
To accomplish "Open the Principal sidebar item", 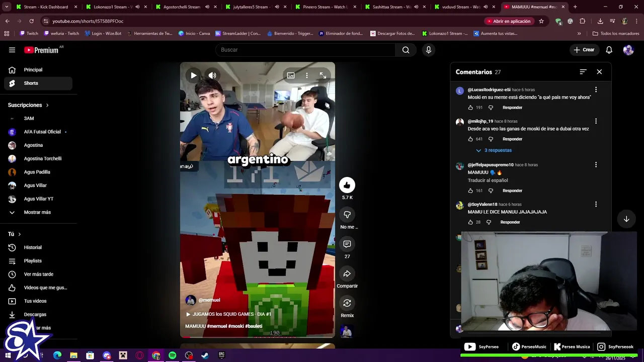I will click(38, 70).
